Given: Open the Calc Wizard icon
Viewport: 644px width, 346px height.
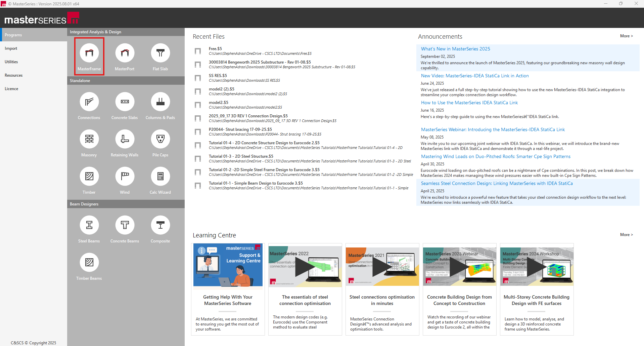Looking at the screenshot, I should click(160, 177).
